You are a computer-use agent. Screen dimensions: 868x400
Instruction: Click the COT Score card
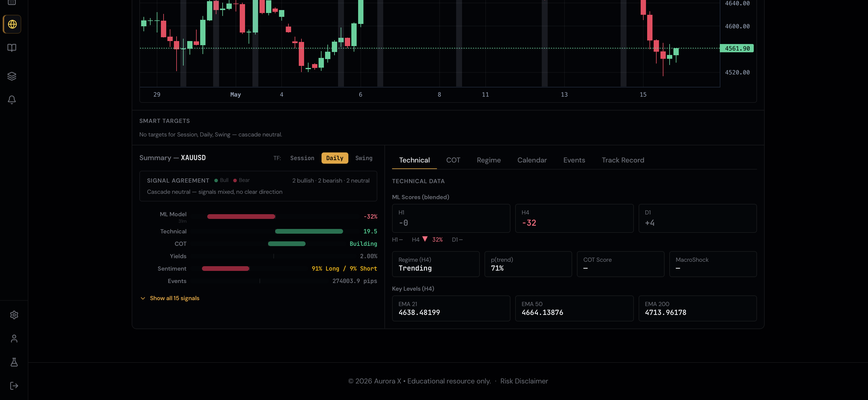(620, 264)
